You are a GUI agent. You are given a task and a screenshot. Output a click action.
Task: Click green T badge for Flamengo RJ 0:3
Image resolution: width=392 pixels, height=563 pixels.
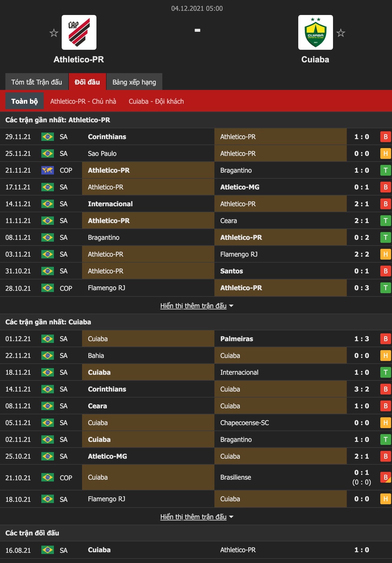click(x=385, y=288)
